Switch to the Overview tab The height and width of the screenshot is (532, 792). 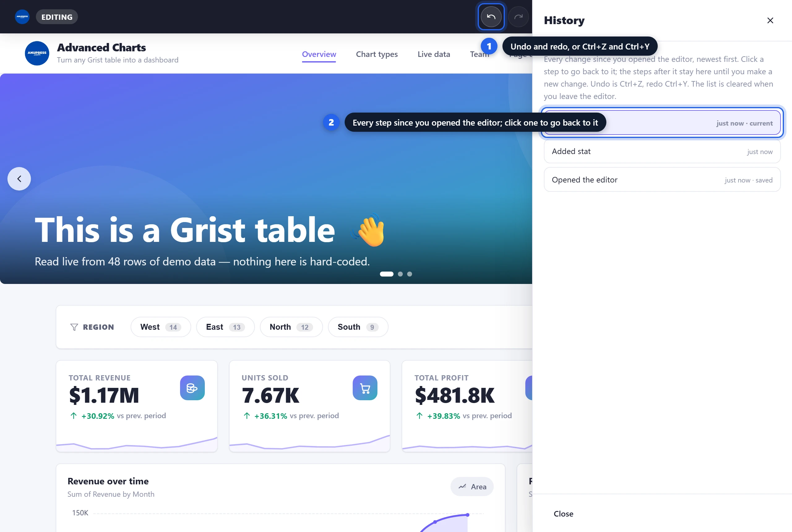point(319,54)
